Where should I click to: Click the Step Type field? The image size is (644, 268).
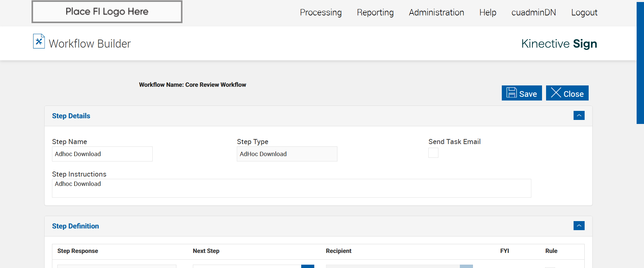287,154
